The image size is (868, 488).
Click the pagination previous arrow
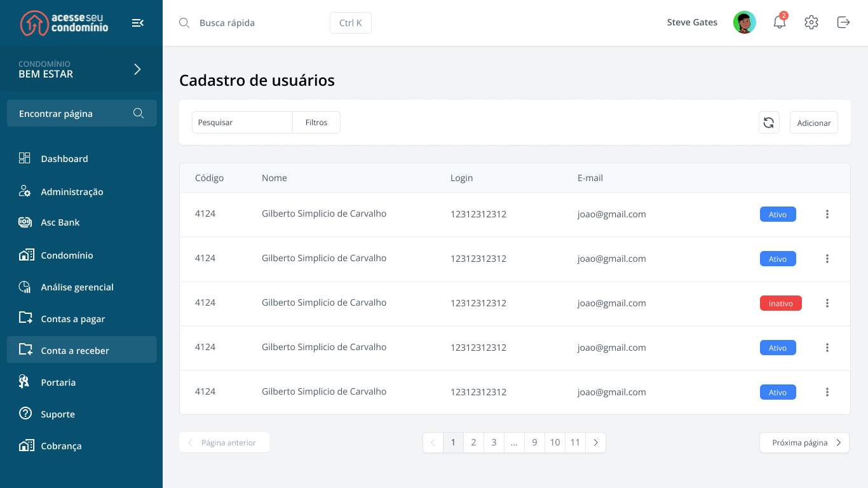click(x=433, y=443)
